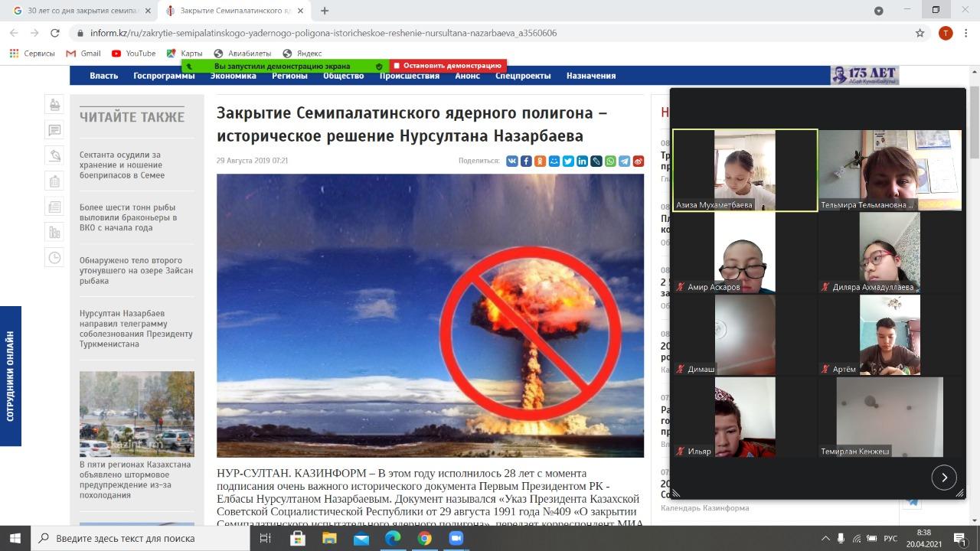The width and height of the screenshot is (980, 551).
Task: Select Азиза Мухамбетбаева's video tile
Action: 744,170
